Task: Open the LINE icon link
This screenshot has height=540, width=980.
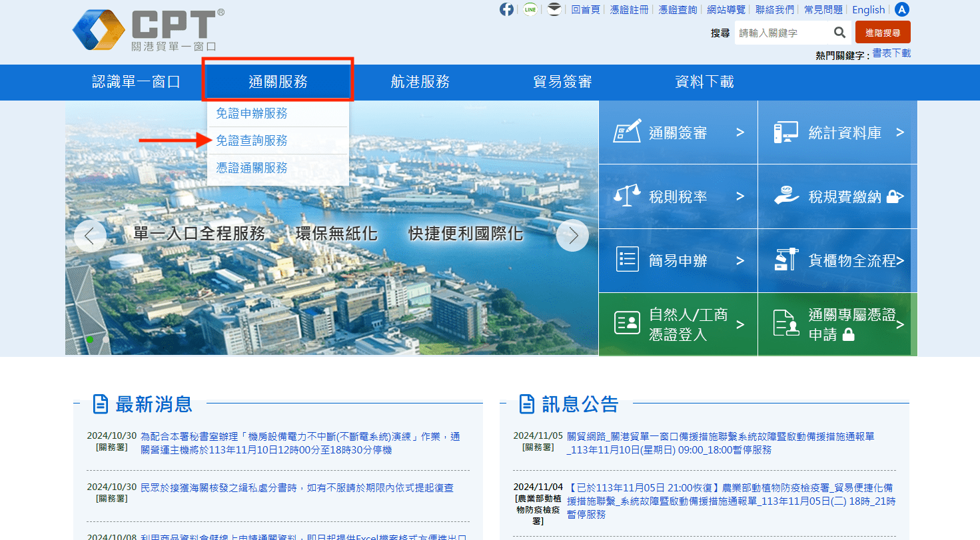Action: pyautogui.click(x=530, y=9)
